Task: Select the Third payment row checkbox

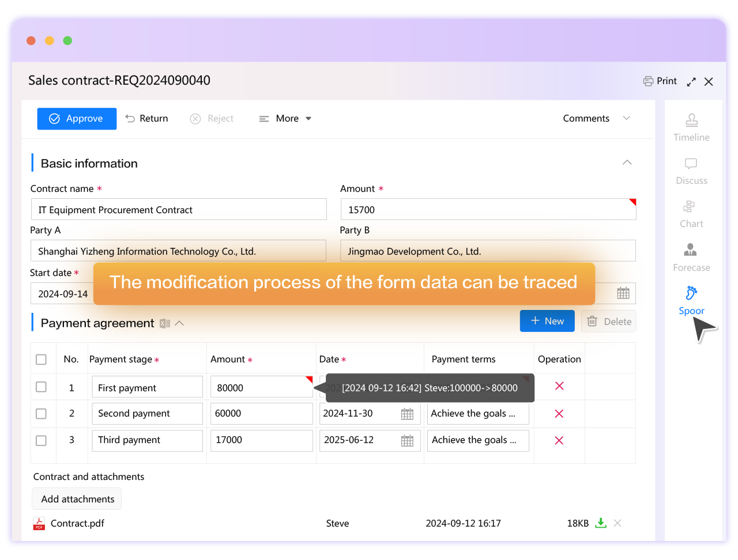Action: tap(41, 440)
